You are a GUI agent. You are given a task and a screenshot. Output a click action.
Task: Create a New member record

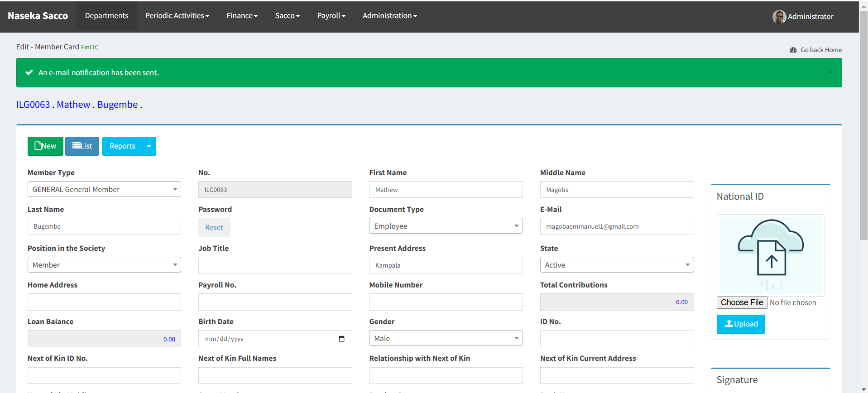pyautogui.click(x=45, y=146)
